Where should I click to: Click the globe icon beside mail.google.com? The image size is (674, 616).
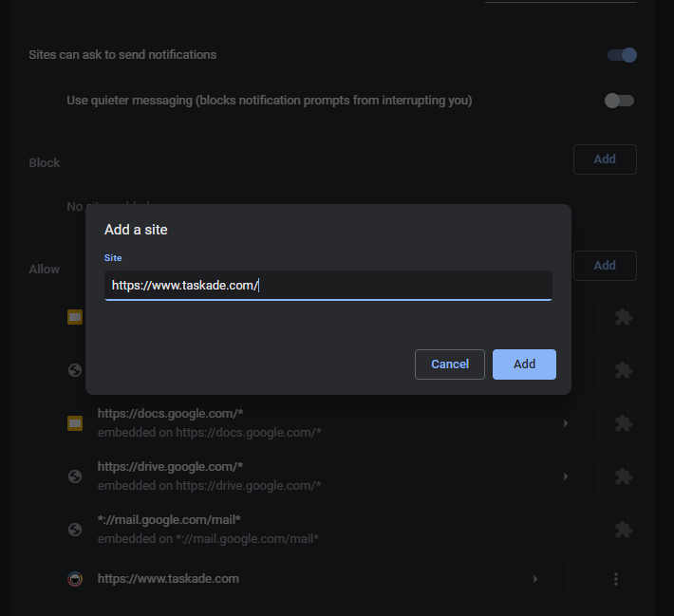coord(74,530)
